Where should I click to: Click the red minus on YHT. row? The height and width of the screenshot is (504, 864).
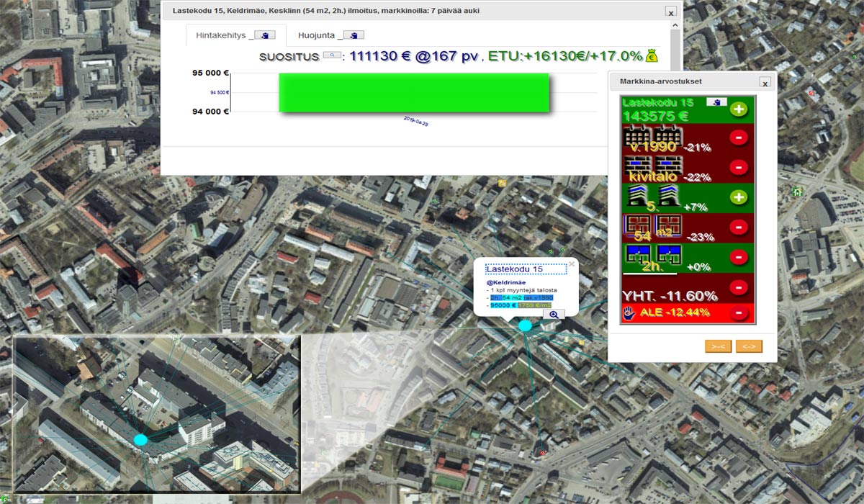point(739,287)
